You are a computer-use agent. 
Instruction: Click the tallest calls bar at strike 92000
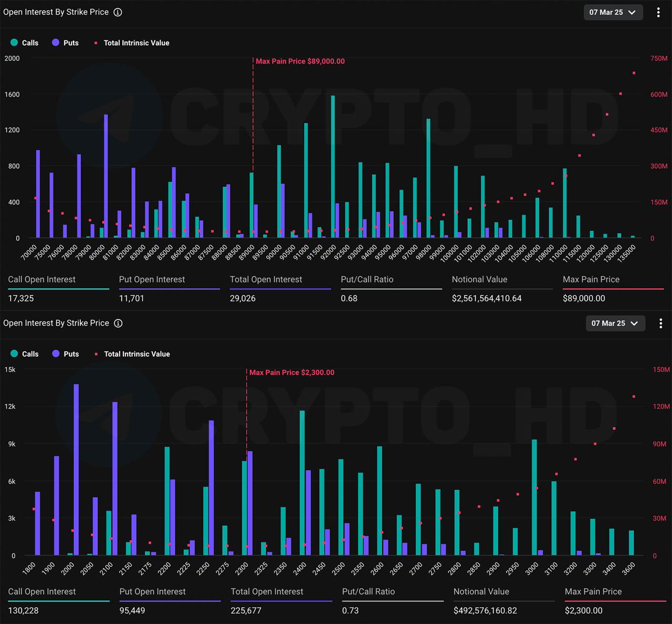point(333,167)
